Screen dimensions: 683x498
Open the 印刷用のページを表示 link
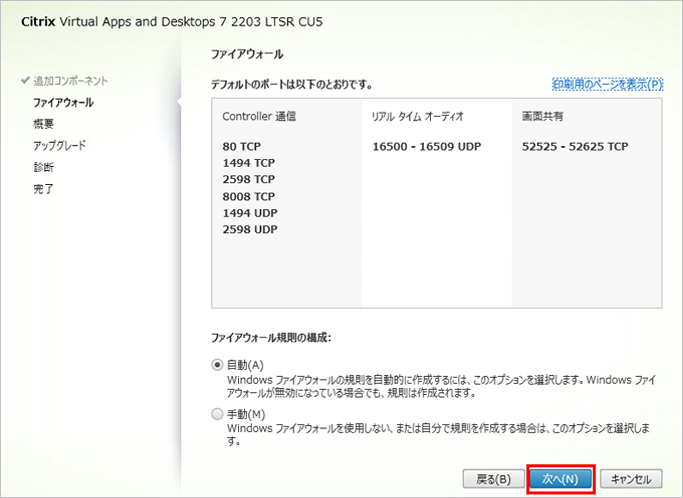(607, 85)
